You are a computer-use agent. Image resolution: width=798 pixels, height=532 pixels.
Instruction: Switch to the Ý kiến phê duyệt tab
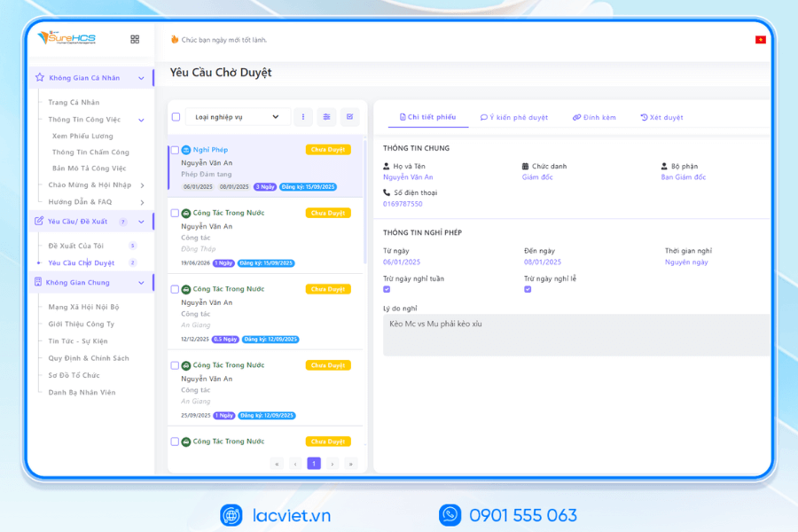514,117
